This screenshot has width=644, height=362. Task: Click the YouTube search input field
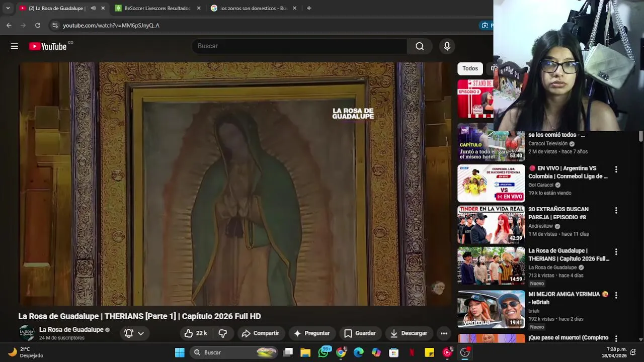(299, 46)
